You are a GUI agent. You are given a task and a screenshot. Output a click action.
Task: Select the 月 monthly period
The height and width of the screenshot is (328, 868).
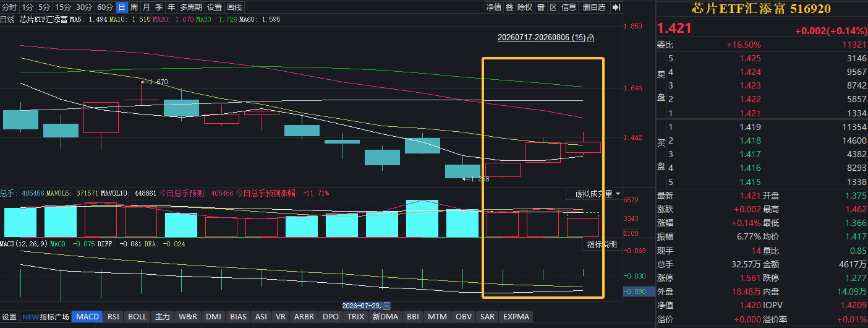pos(147,7)
